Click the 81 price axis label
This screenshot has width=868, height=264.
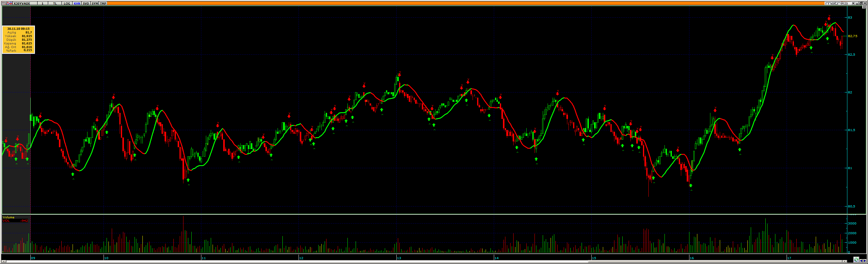click(850, 168)
